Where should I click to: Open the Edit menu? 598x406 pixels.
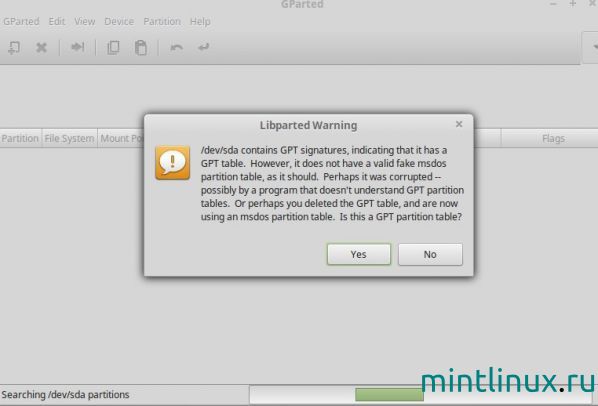pos(57,21)
